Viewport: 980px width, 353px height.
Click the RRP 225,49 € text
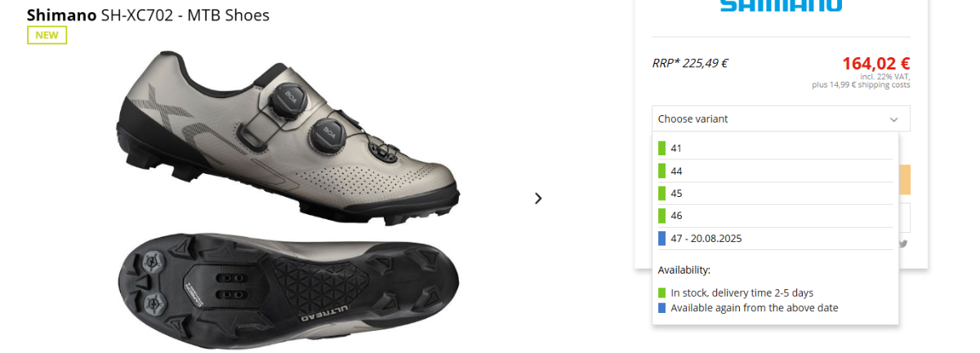click(690, 62)
